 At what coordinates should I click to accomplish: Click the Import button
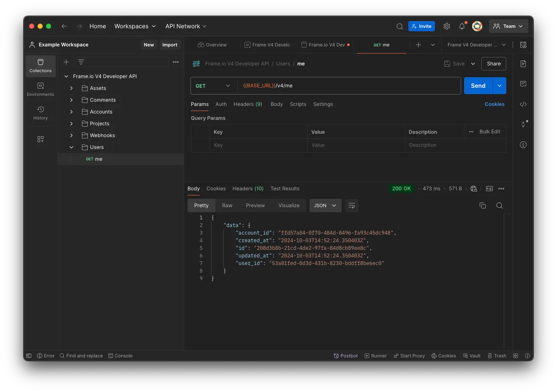point(170,45)
